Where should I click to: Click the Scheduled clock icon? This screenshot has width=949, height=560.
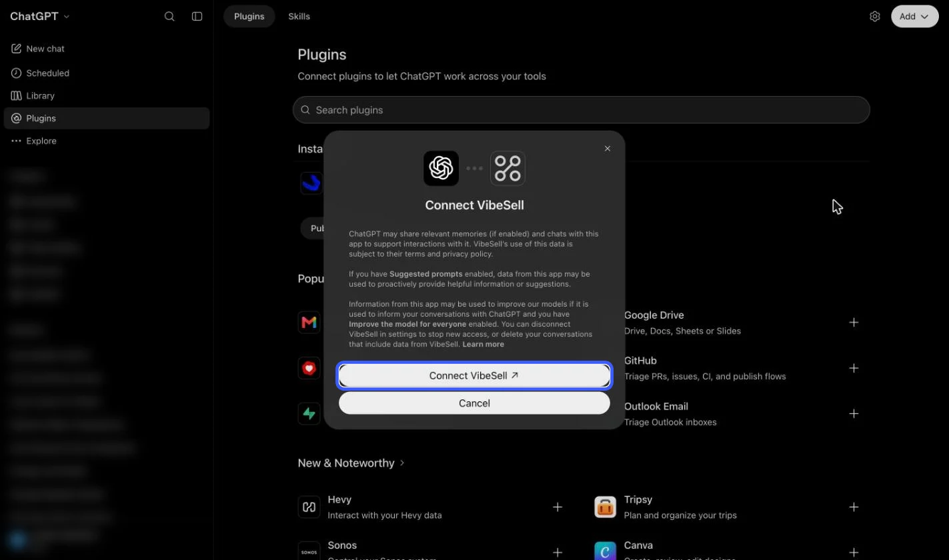[16, 73]
